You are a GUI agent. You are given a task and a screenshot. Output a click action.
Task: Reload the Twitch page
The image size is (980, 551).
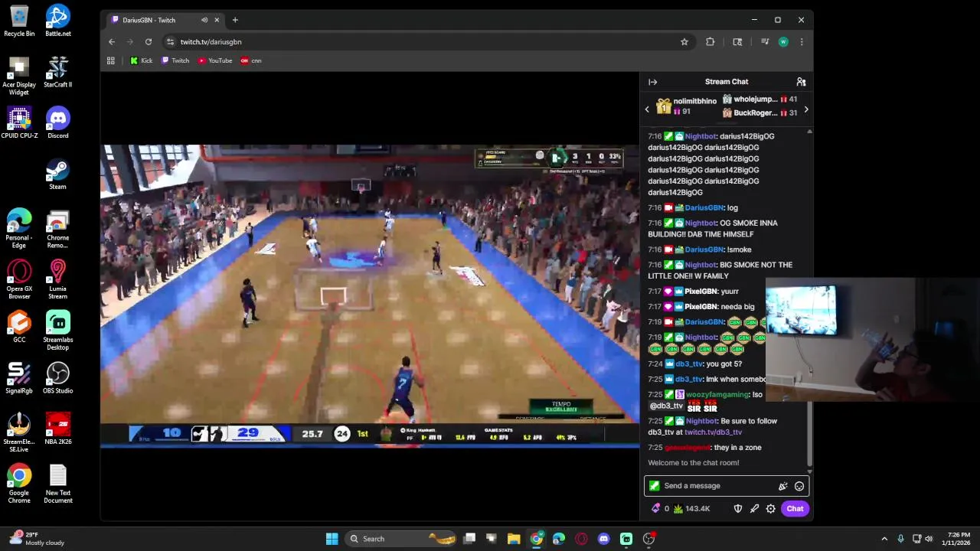tap(149, 42)
